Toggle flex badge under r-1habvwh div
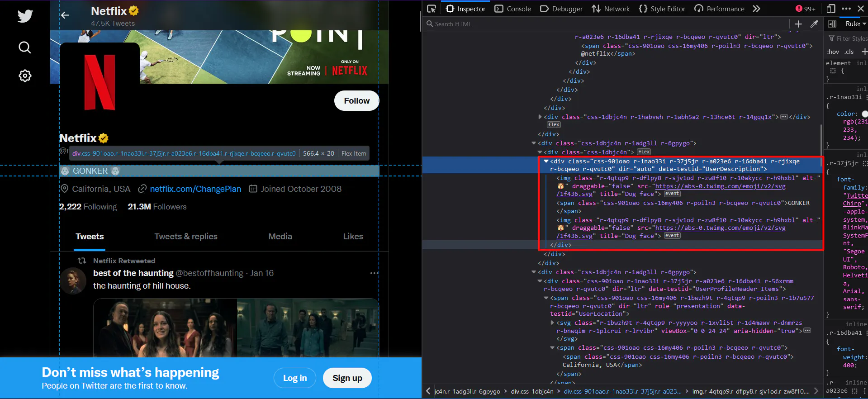The height and width of the screenshot is (399, 868). pyautogui.click(x=554, y=125)
